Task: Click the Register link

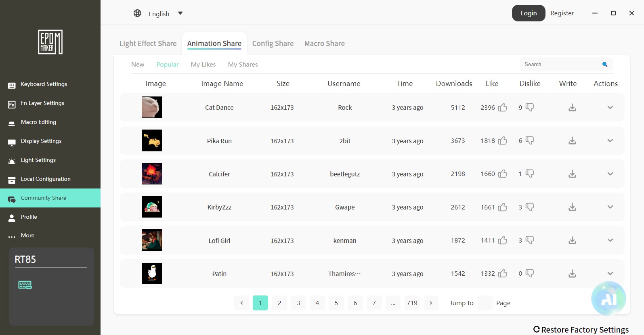Action: pos(562,13)
